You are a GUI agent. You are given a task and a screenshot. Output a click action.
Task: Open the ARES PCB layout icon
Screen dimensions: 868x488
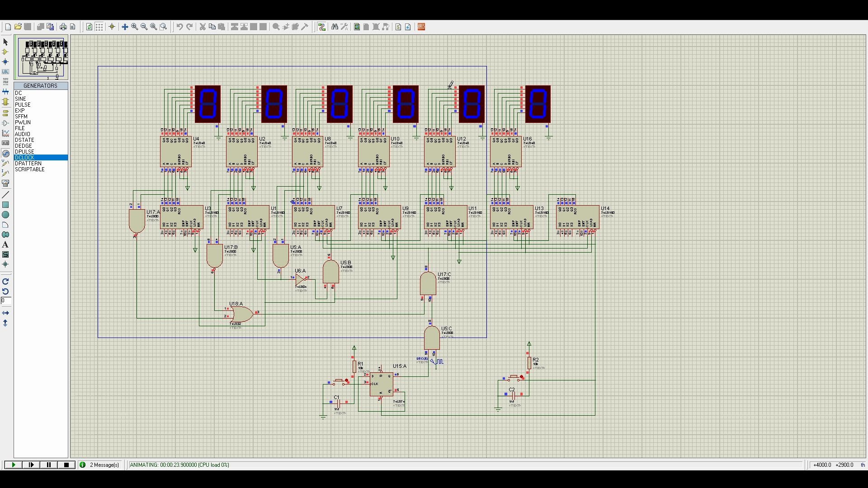click(421, 27)
